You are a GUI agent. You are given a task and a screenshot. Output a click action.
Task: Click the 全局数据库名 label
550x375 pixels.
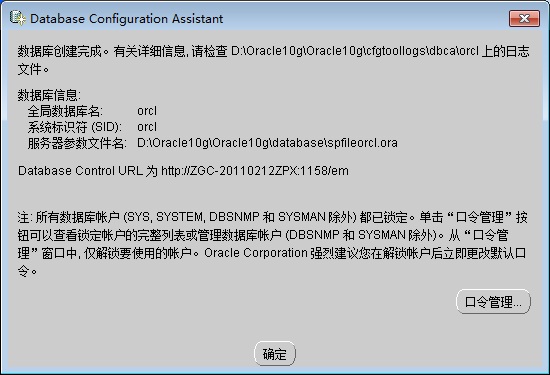click(x=65, y=112)
